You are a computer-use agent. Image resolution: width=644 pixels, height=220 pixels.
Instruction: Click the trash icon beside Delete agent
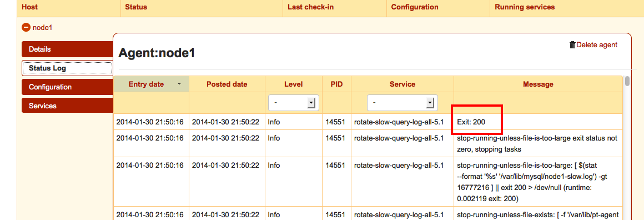click(x=572, y=45)
